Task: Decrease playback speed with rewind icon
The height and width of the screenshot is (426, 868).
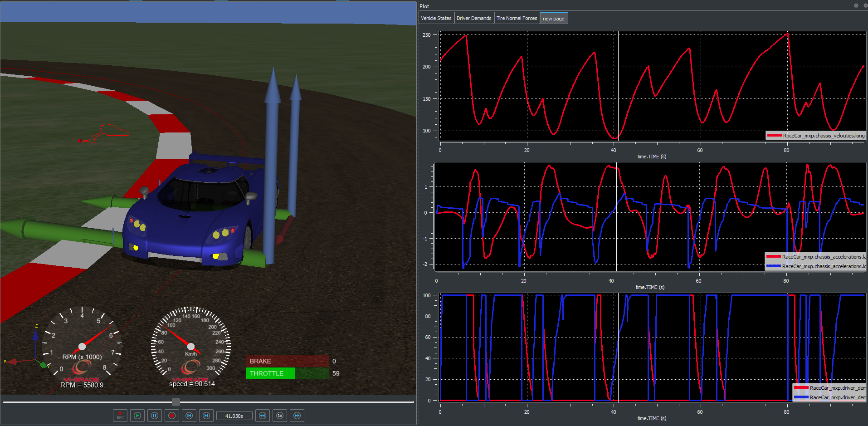Action: pyautogui.click(x=263, y=416)
